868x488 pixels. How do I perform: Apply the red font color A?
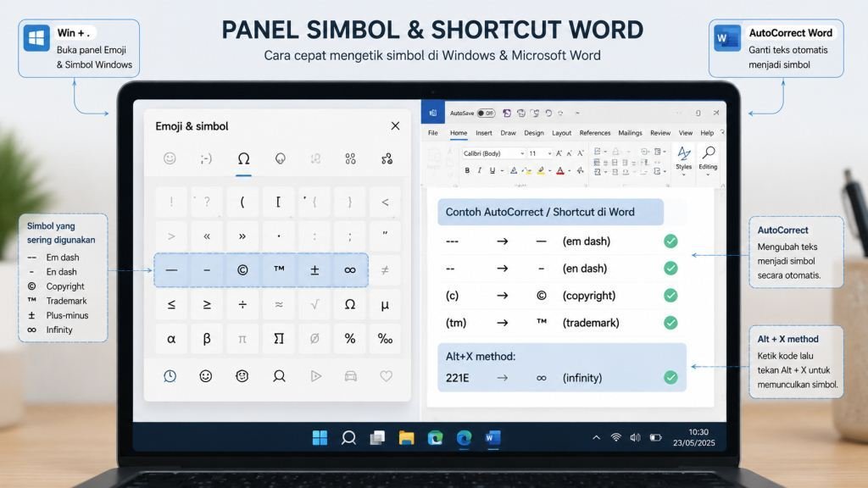click(x=560, y=171)
